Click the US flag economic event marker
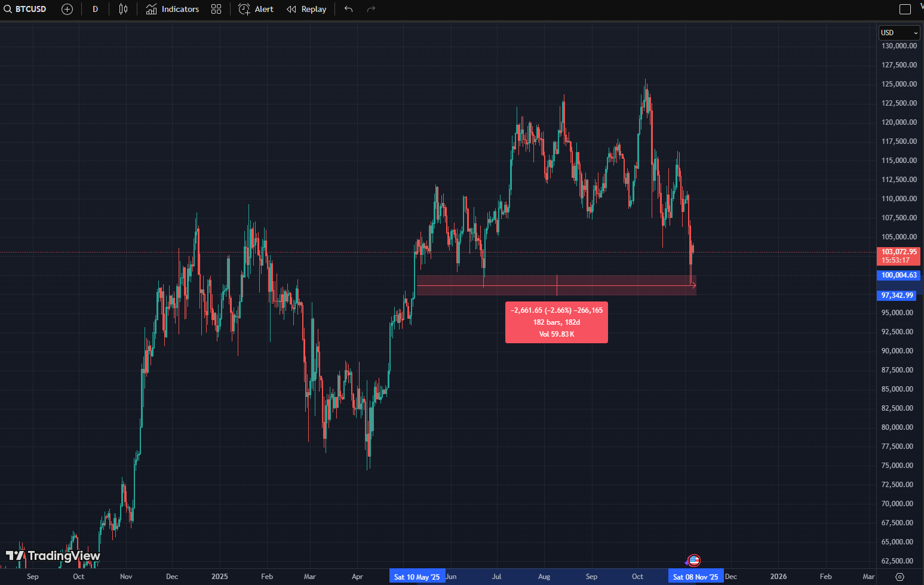This screenshot has width=924, height=585. click(x=693, y=560)
